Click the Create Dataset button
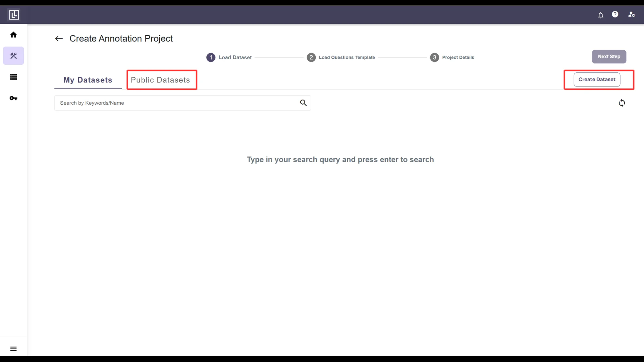The height and width of the screenshot is (362, 644). point(597,79)
